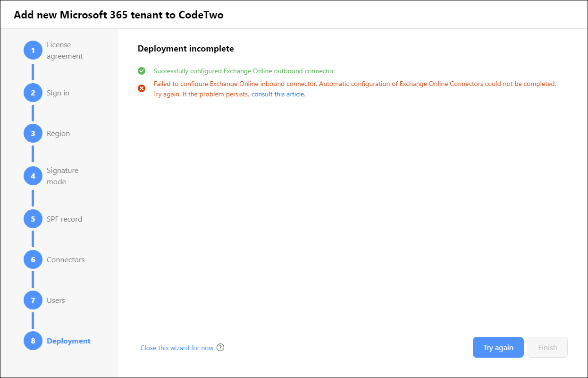
Task: Open the consult this article link
Action: coord(277,94)
